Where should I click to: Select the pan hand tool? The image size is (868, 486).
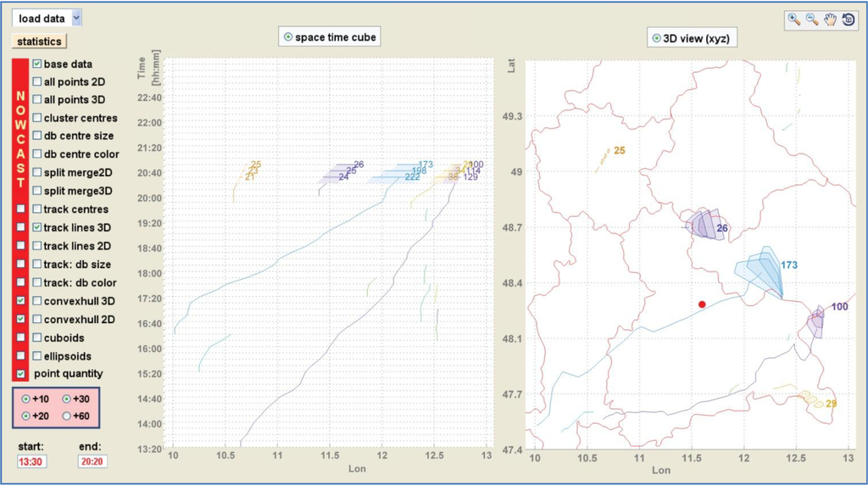(x=830, y=20)
